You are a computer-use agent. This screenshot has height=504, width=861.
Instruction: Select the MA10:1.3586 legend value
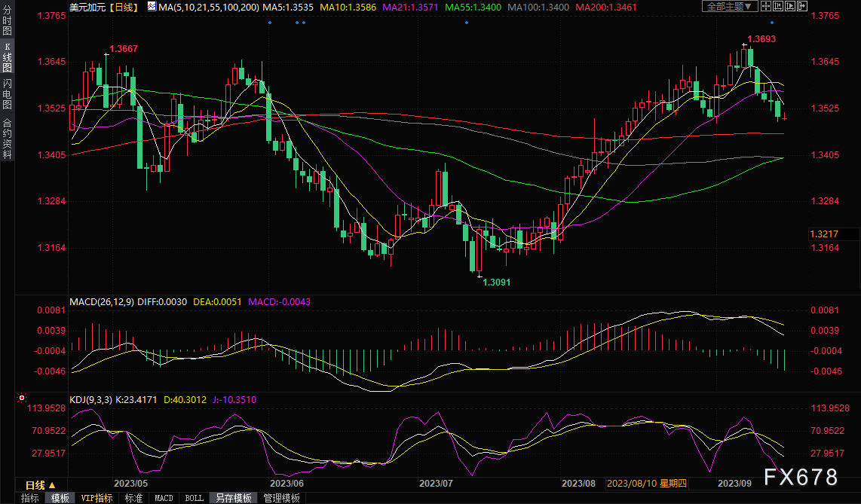point(348,7)
